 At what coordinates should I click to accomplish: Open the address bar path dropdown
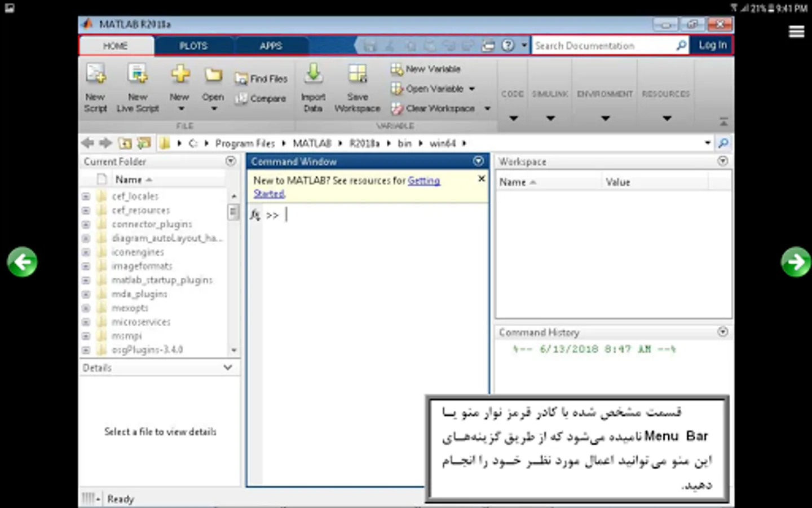point(708,143)
